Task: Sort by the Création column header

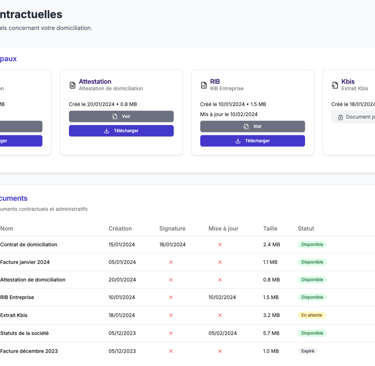Action: pyautogui.click(x=120, y=228)
